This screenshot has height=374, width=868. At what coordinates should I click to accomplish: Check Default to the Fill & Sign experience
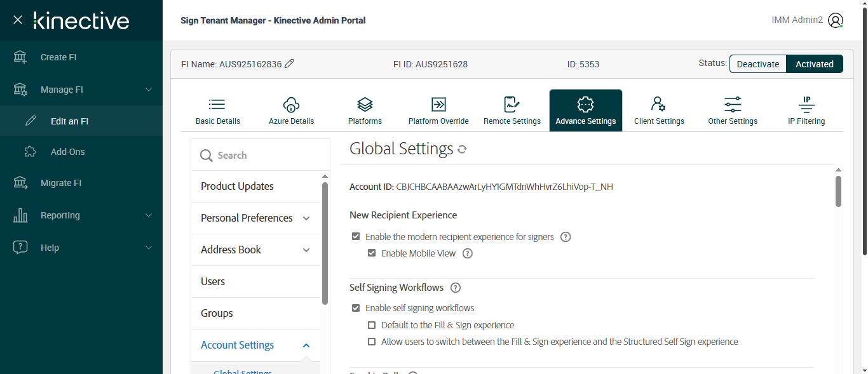[x=372, y=325]
